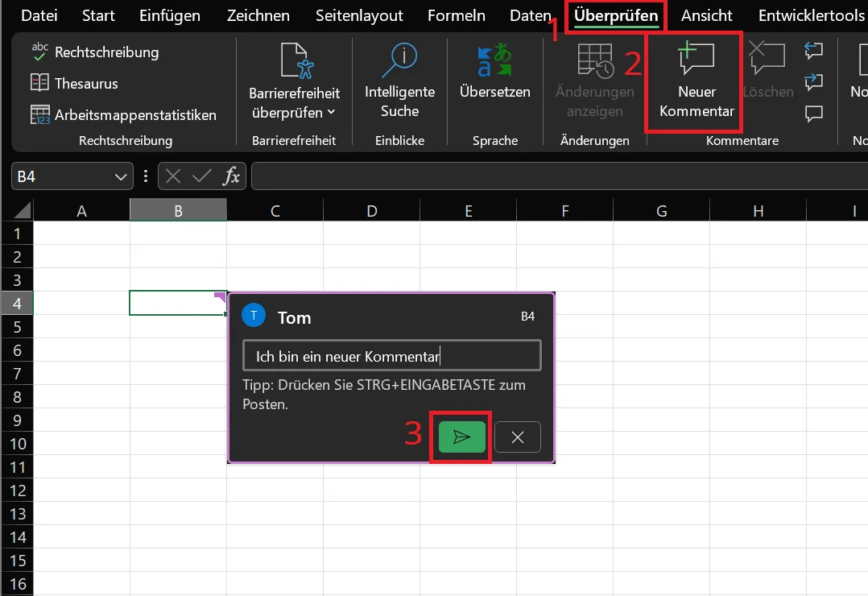Cancel the comment with the X button
This screenshot has height=596, width=868.
(x=518, y=437)
